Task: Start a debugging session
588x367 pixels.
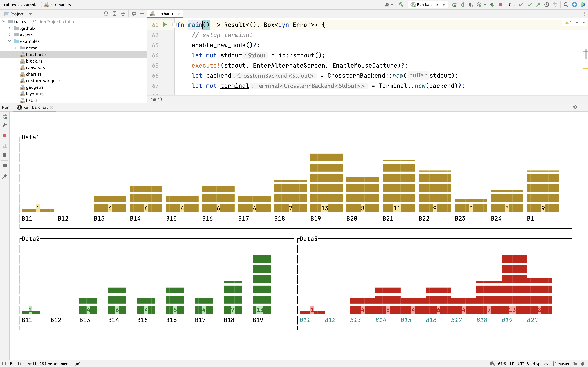Action: click(x=463, y=5)
